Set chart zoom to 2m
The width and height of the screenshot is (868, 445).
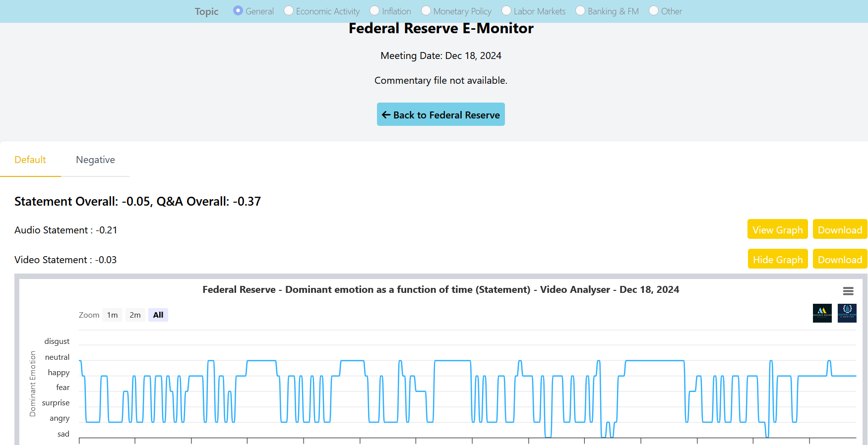point(135,315)
